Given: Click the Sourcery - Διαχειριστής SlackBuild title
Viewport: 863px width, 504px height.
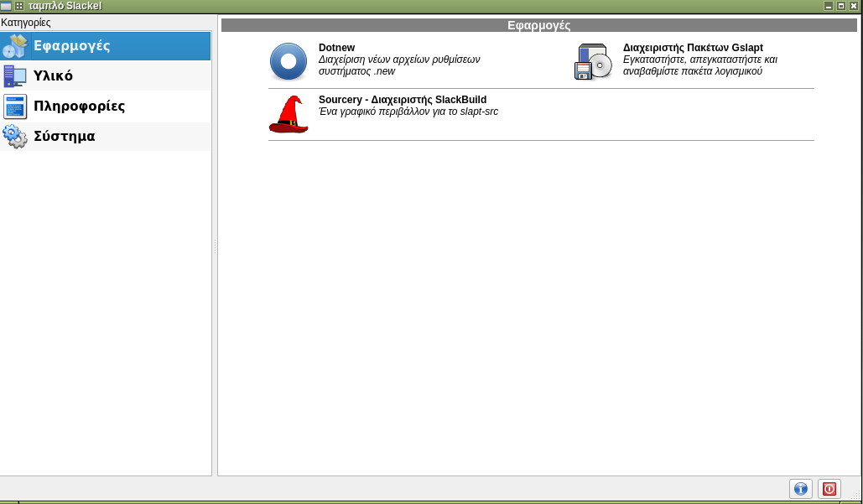Looking at the screenshot, I should click(x=403, y=100).
